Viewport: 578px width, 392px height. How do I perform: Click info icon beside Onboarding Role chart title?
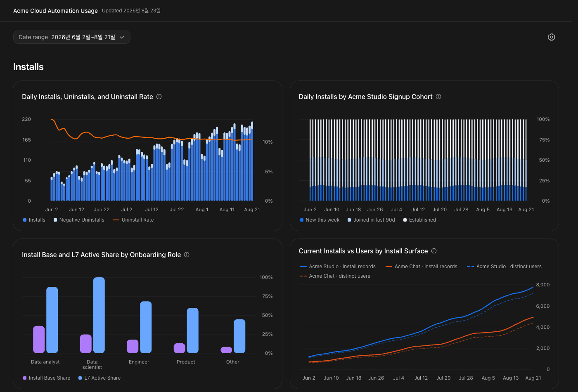click(187, 255)
